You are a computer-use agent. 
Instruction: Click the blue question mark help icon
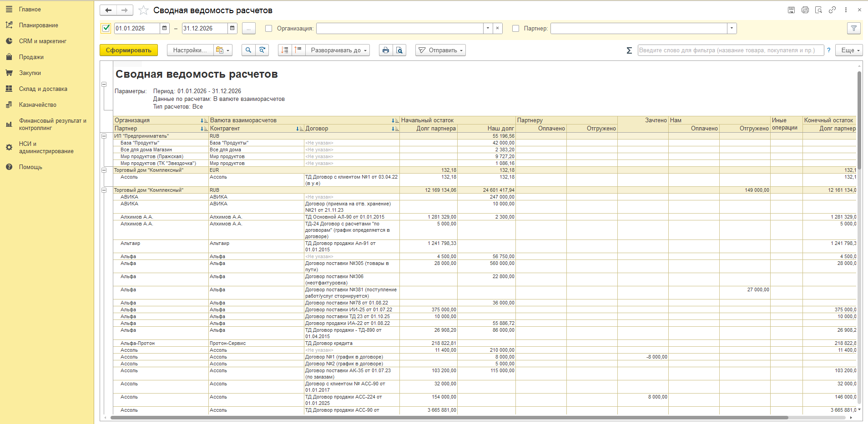829,50
